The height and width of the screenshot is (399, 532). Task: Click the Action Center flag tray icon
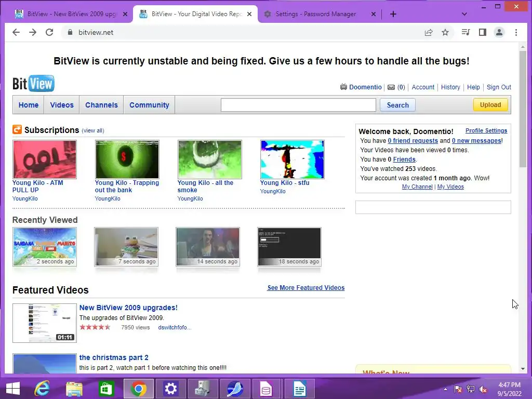pyautogui.click(x=458, y=389)
